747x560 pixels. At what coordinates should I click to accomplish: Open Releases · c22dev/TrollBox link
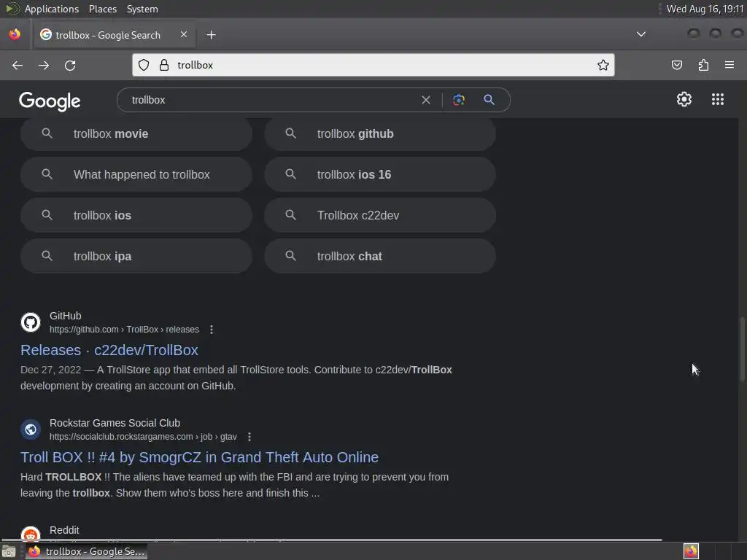(109, 350)
